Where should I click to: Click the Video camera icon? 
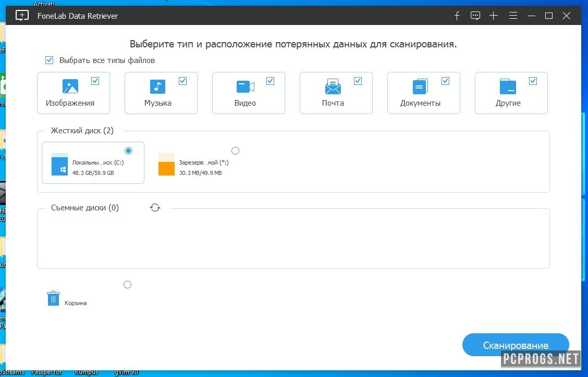[x=245, y=86]
